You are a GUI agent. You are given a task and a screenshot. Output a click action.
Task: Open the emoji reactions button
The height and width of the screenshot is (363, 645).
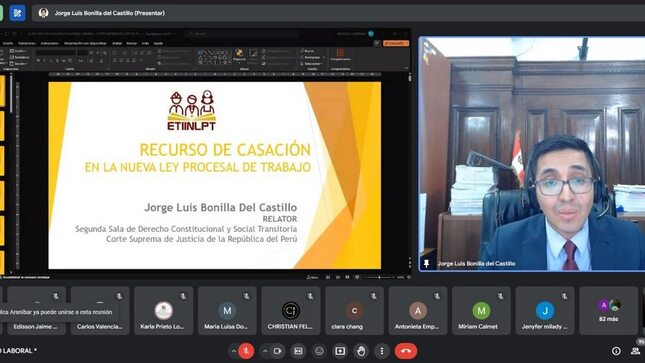(319, 351)
